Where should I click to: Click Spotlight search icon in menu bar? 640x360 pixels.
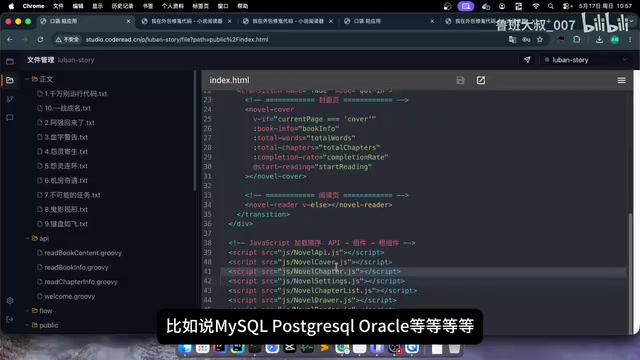tap(551, 6)
